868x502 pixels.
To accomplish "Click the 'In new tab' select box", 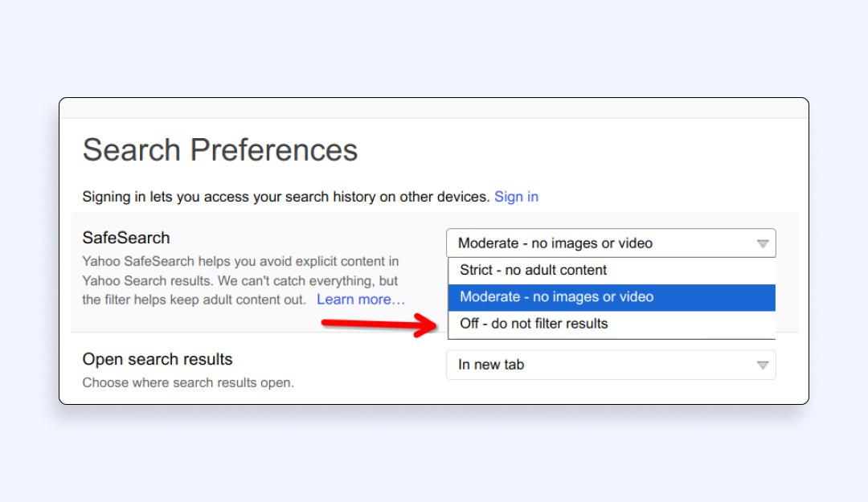I will point(595,365).
